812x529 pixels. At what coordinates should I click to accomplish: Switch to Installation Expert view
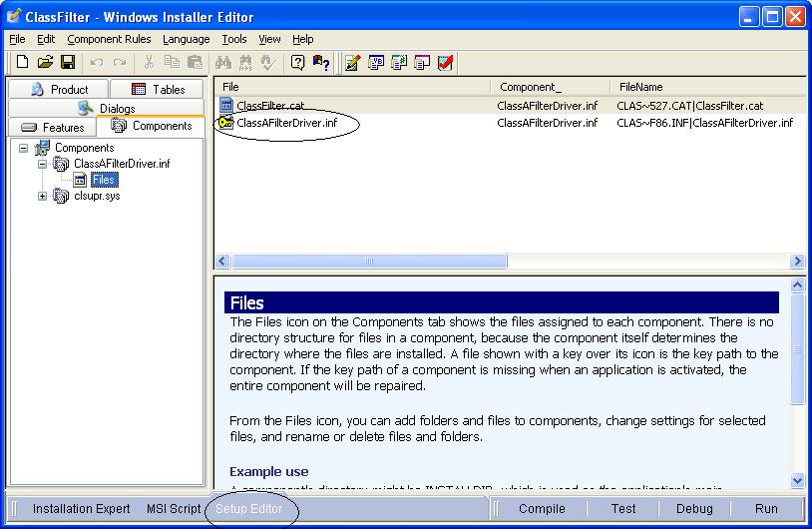82,509
